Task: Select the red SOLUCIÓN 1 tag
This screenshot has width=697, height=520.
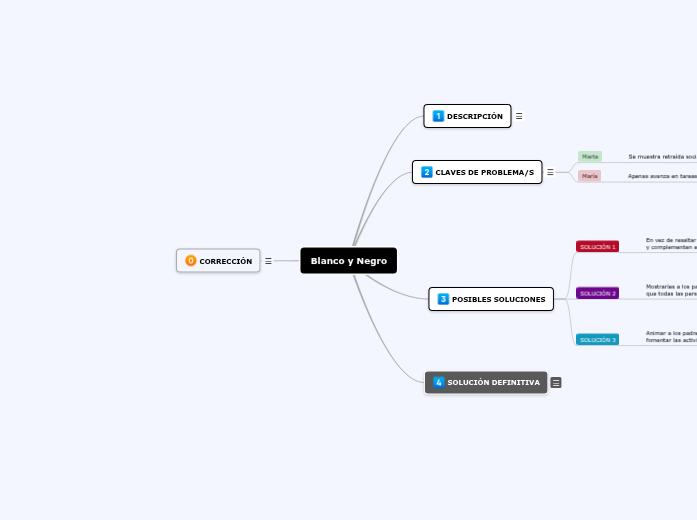Action: [x=597, y=246]
